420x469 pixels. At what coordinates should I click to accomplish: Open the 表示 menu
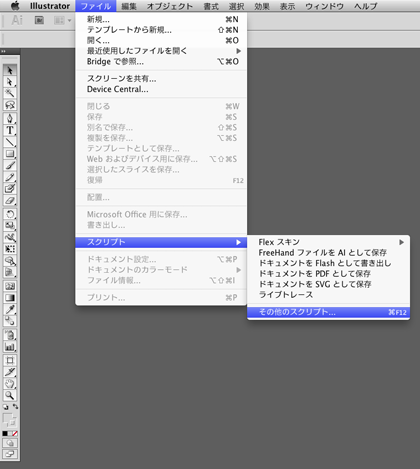[x=287, y=6]
